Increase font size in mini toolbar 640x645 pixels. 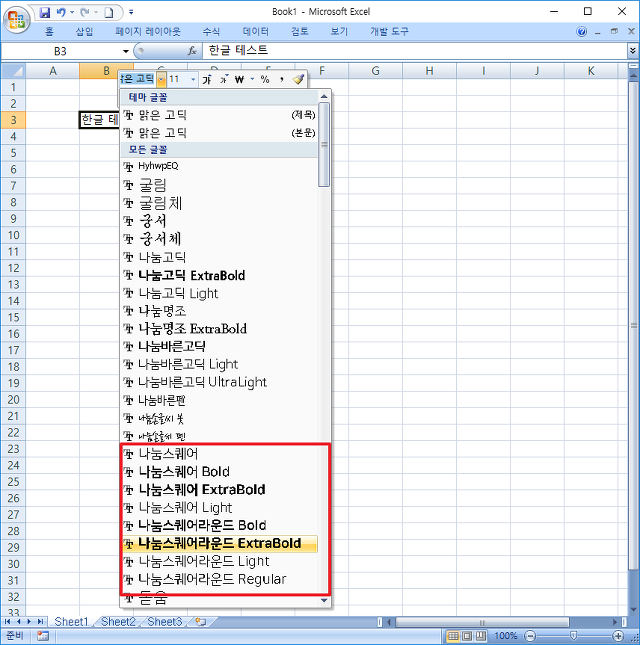click(x=207, y=79)
